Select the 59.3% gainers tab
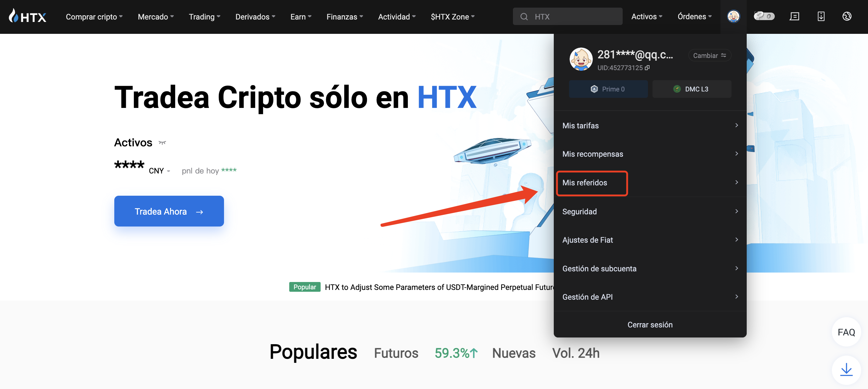The image size is (868, 389). (456, 353)
